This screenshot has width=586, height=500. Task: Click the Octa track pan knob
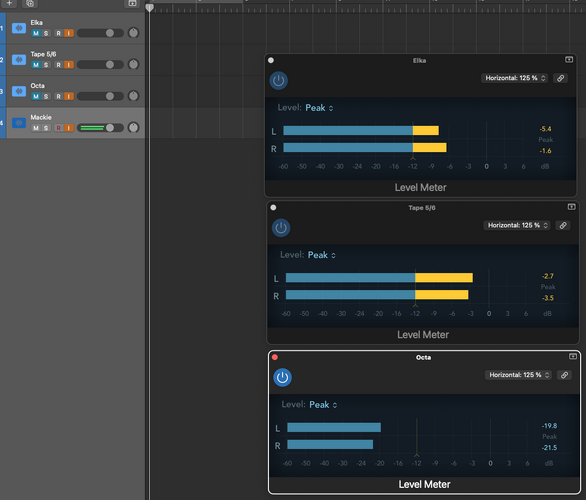coord(133,96)
